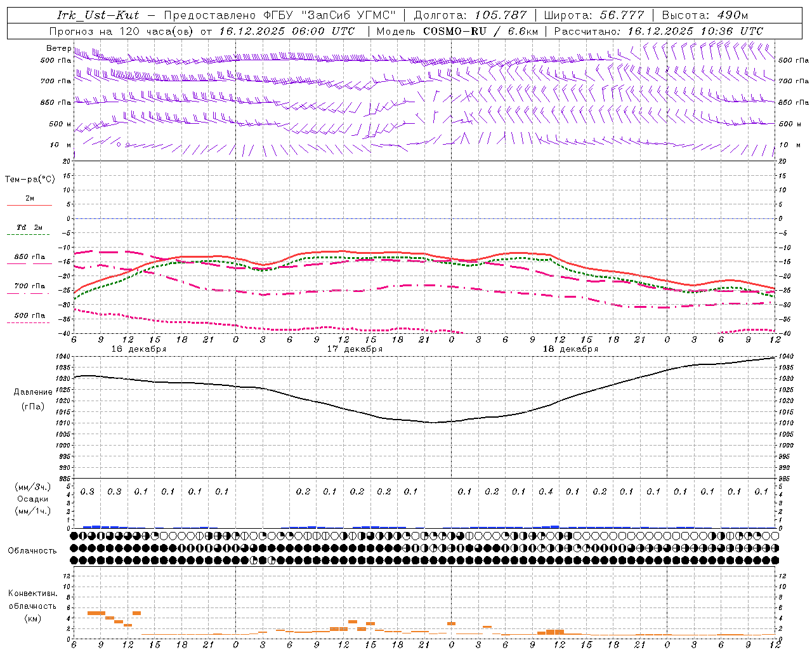
Task: Click the Долгота: 105.787 value
Action: pos(470,15)
